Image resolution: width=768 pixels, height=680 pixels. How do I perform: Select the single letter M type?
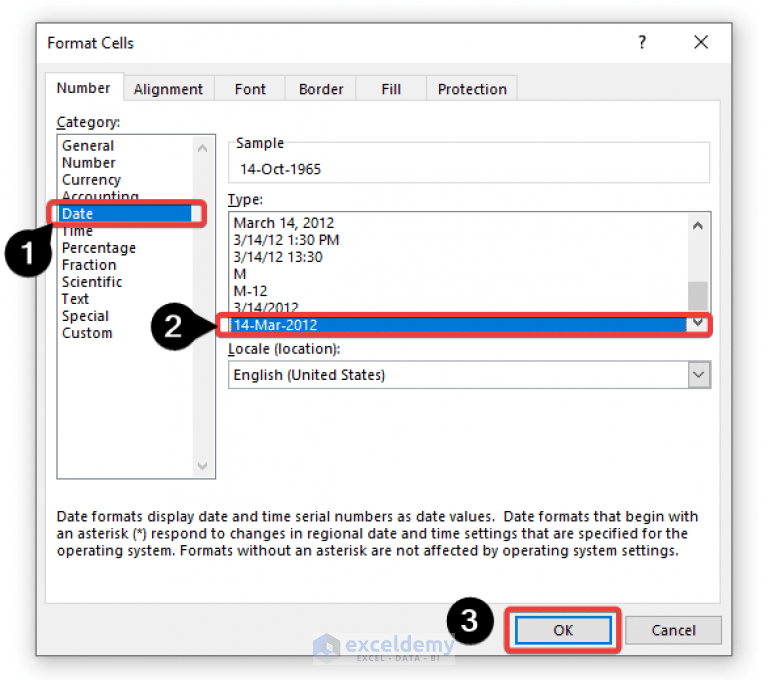[240, 274]
